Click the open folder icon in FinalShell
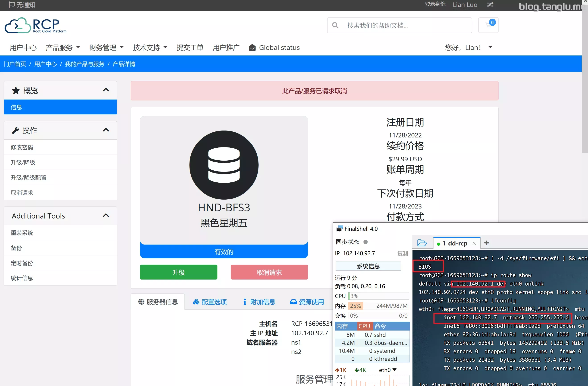 (422, 243)
